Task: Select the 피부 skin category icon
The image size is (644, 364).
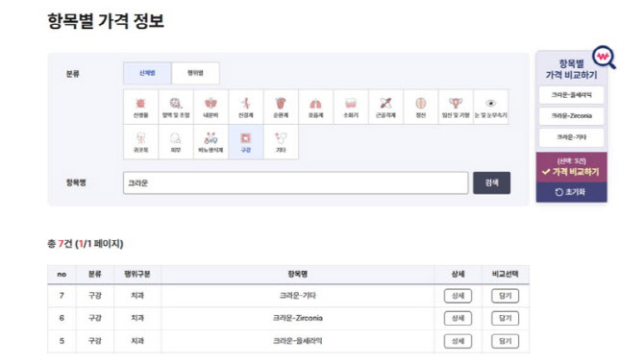Action: [x=176, y=142]
